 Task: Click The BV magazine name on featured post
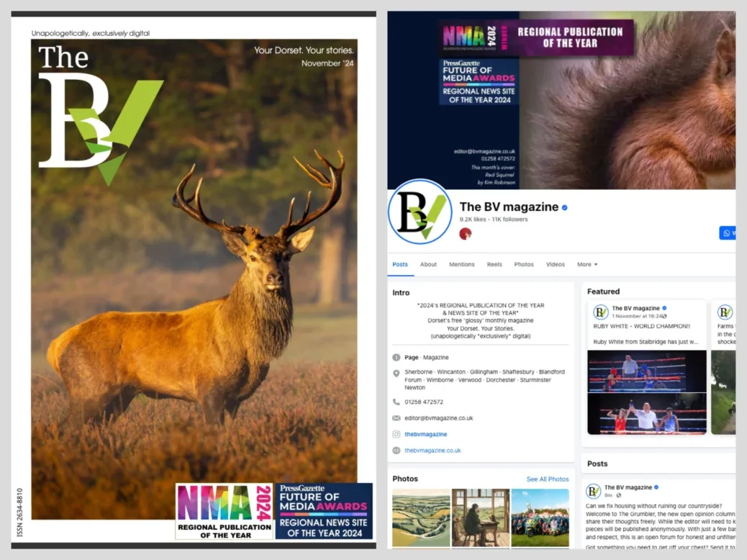635,308
